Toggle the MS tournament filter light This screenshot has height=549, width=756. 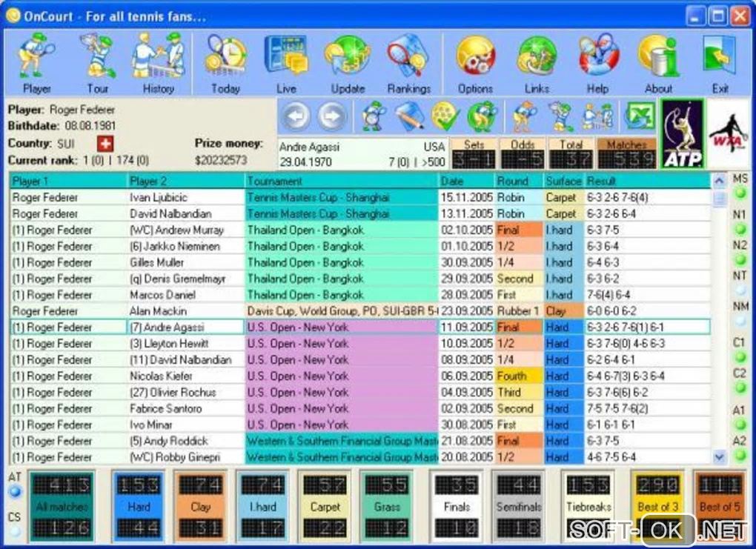coord(740,194)
